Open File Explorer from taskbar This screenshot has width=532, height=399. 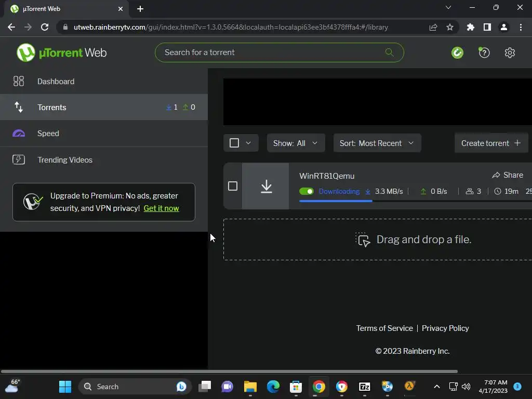pos(250,387)
